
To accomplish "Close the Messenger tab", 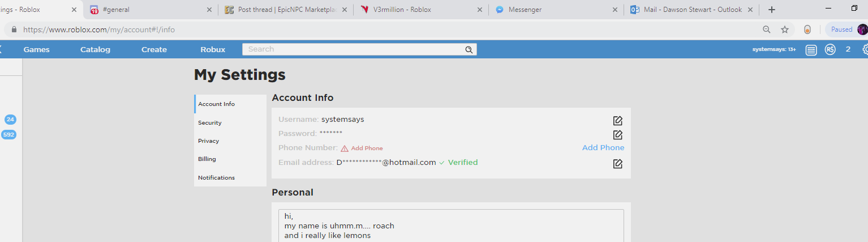I will click(x=616, y=10).
